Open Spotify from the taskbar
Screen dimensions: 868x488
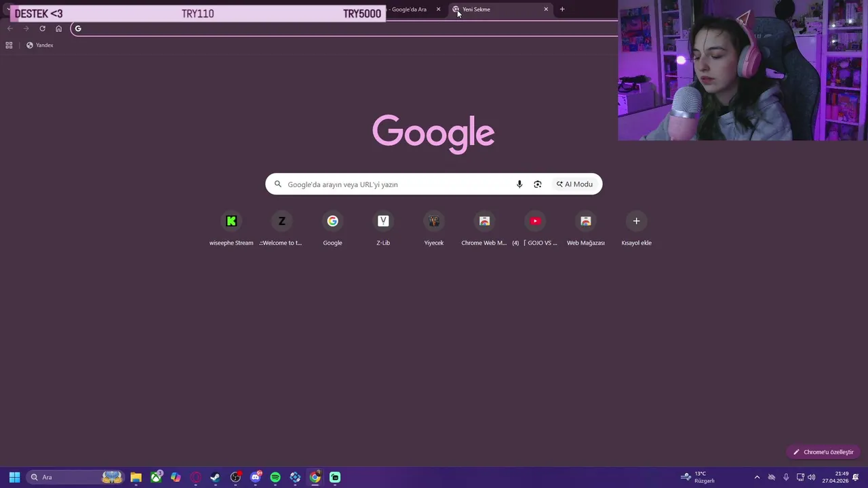point(275,477)
